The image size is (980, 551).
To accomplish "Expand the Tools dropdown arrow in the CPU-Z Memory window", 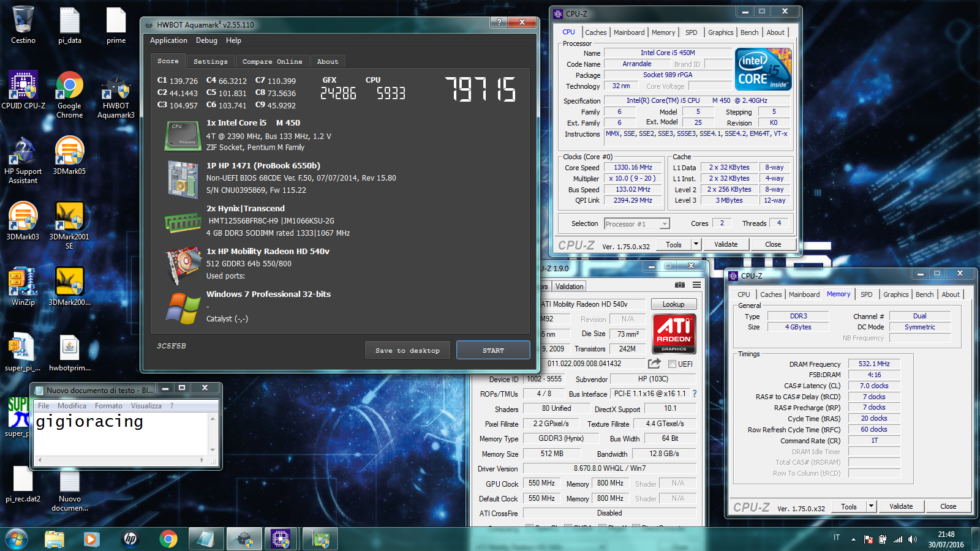I will pyautogui.click(x=871, y=506).
